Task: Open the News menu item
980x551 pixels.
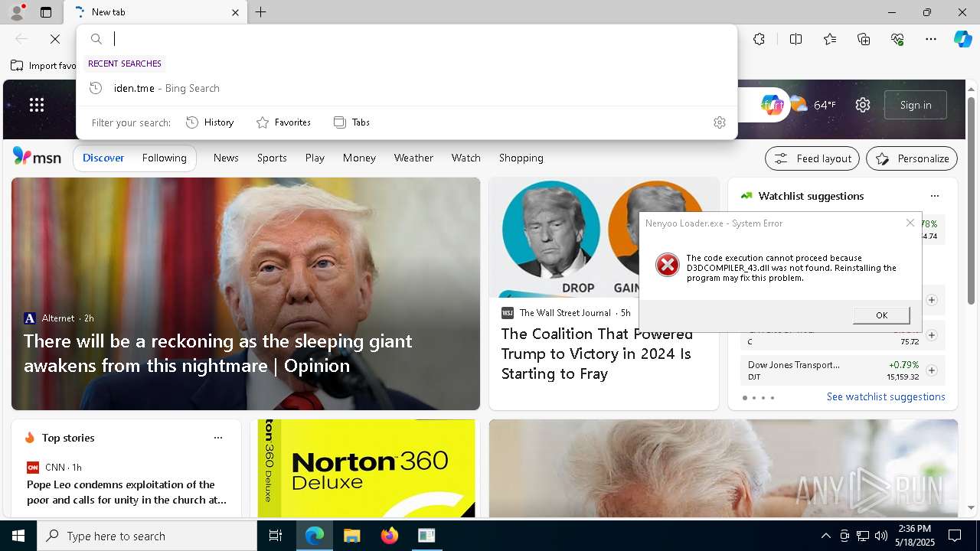Action: point(226,158)
